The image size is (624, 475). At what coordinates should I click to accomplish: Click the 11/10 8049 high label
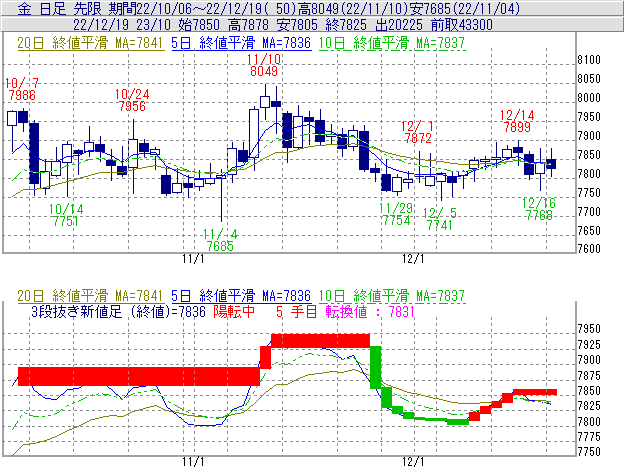(x=264, y=65)
